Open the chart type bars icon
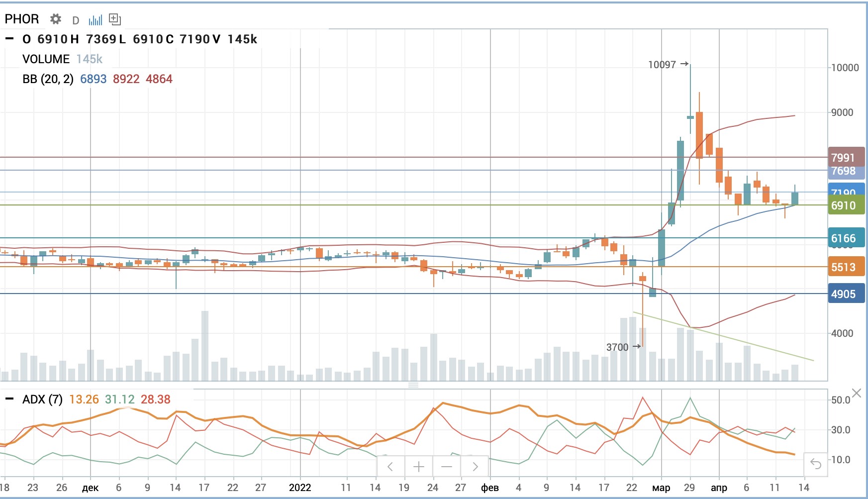Viewport: 868px width, 499px height. pyautogui.click(x=95, y=20)
